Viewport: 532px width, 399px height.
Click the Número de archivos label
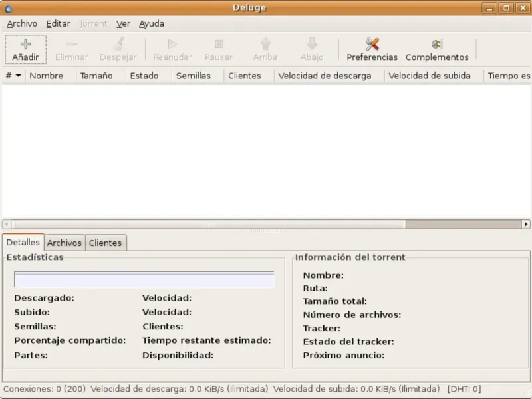point(352,315)
